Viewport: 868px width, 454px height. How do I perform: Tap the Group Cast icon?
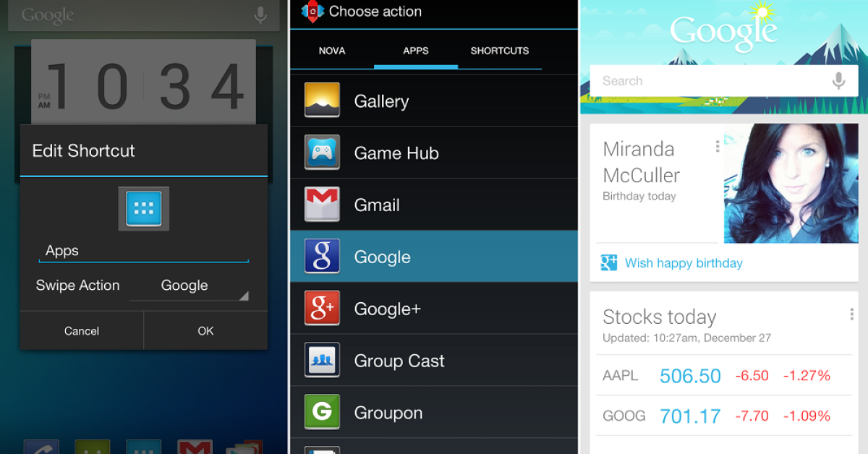pos(322,361)
